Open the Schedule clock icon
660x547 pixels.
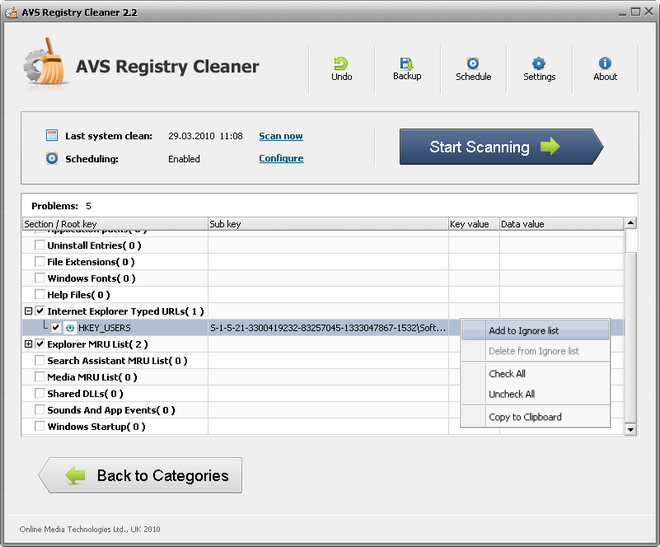[473, 64]
